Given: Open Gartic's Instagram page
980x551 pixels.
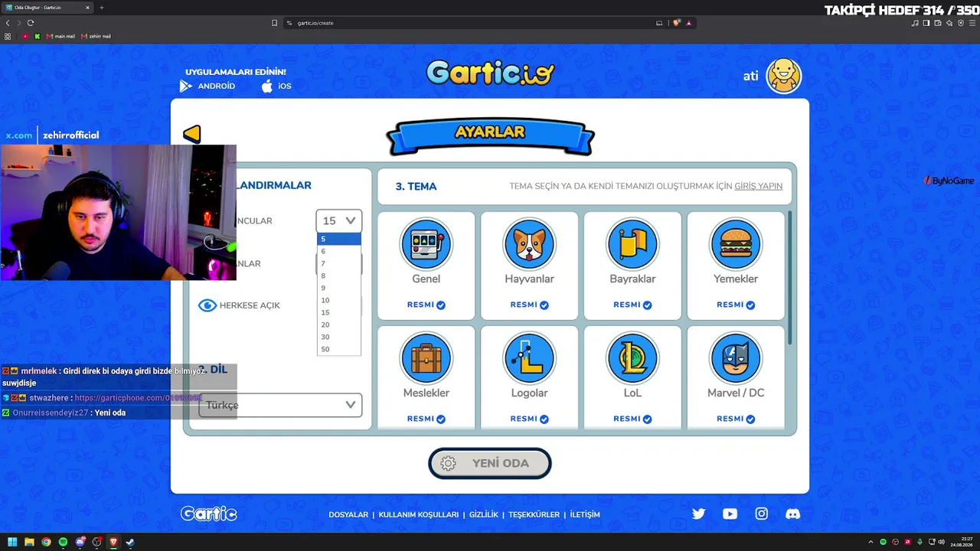Looking at the screenshot, I should pyautogui.click(x=761, y=514).
